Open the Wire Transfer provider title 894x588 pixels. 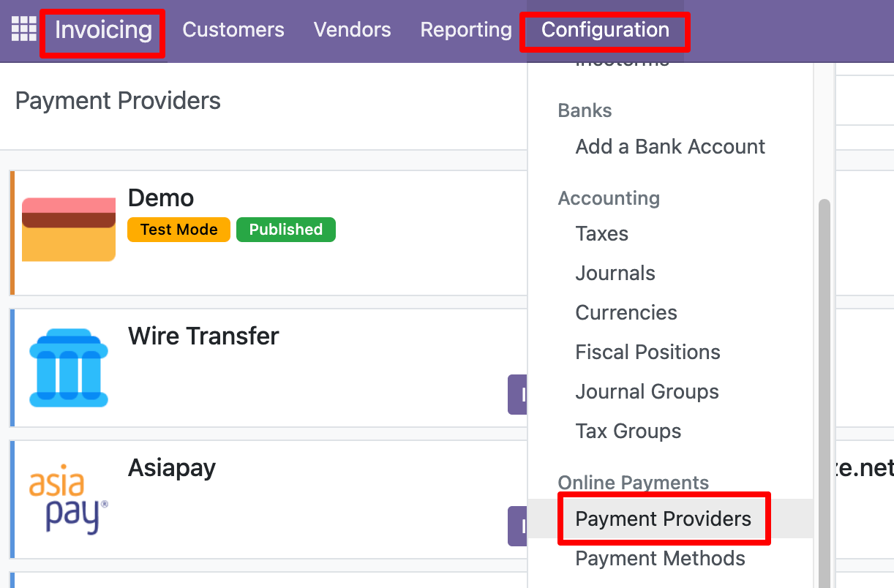203,336
